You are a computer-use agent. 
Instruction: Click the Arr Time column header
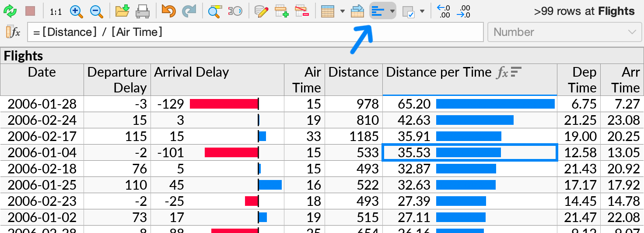(622, 80)
